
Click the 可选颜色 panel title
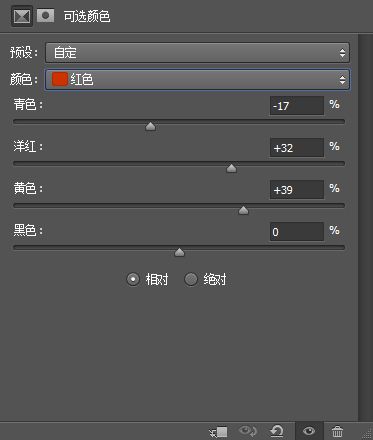click(87, 16)
